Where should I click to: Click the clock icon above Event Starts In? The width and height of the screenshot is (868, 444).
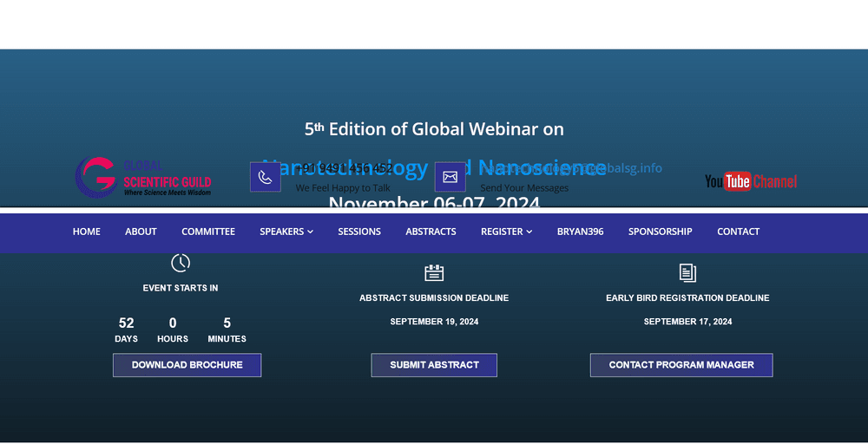click(x=181, y=263)
